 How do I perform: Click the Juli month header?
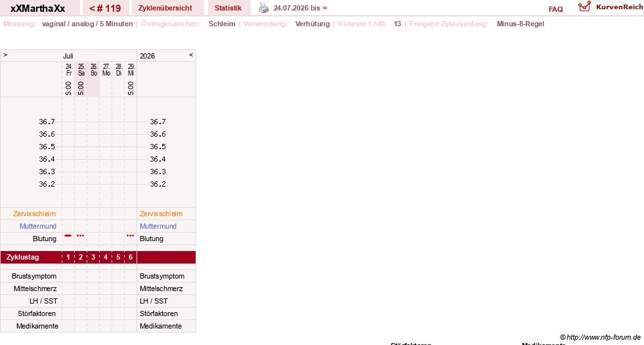coord(68,56)
